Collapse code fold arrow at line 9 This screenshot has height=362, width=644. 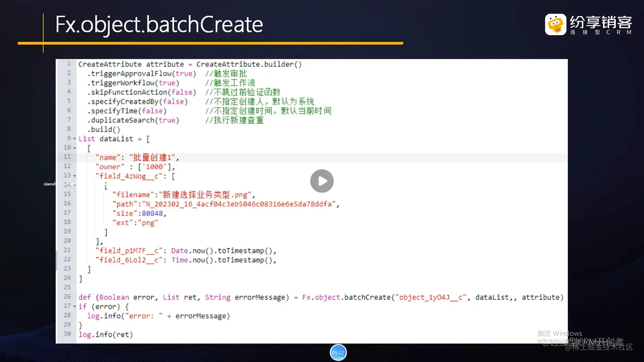(75, 139)
